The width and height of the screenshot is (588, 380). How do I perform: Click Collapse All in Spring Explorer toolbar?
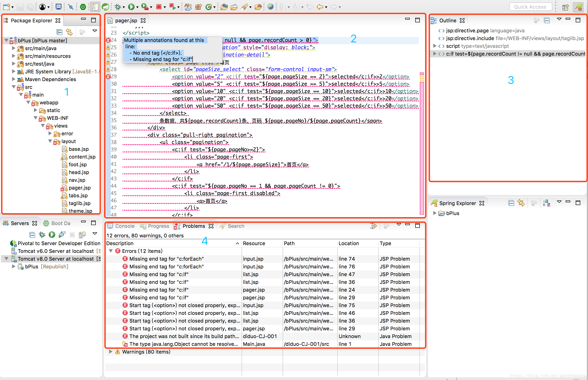coord(511,203)
